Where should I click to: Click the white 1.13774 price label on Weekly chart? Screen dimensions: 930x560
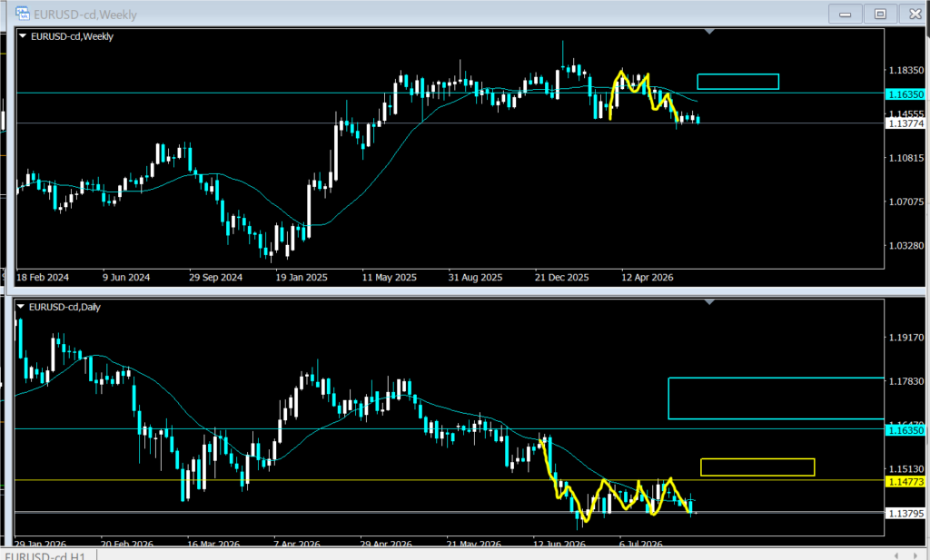pos(905,123)
